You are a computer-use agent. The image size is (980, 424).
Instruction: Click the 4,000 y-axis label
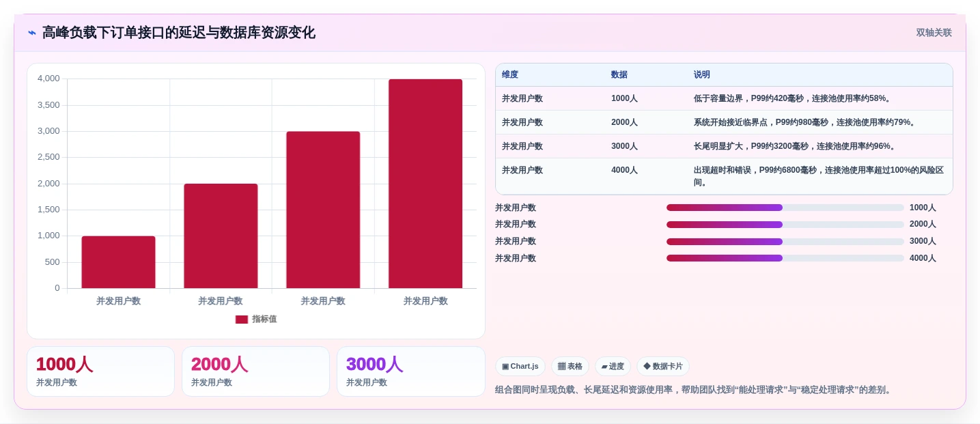pos(48,79)
